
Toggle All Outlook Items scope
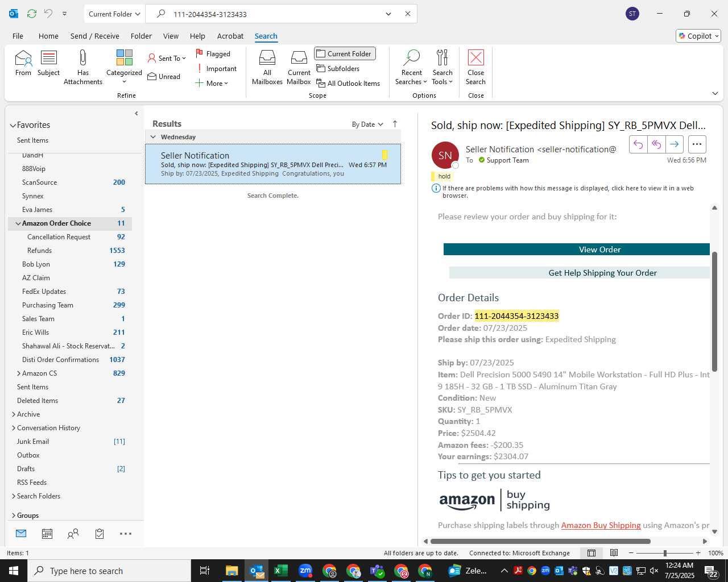[348, 84]
